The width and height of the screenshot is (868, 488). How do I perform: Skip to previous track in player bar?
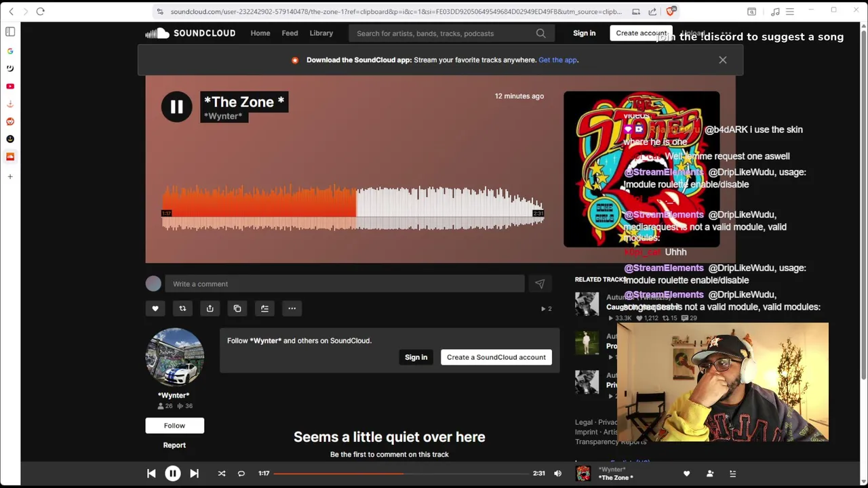click(151, 474)
